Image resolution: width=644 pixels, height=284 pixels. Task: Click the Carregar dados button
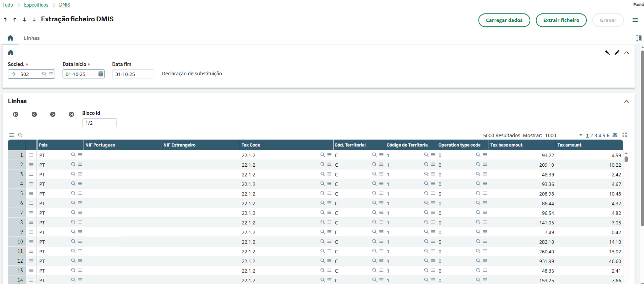504,20
